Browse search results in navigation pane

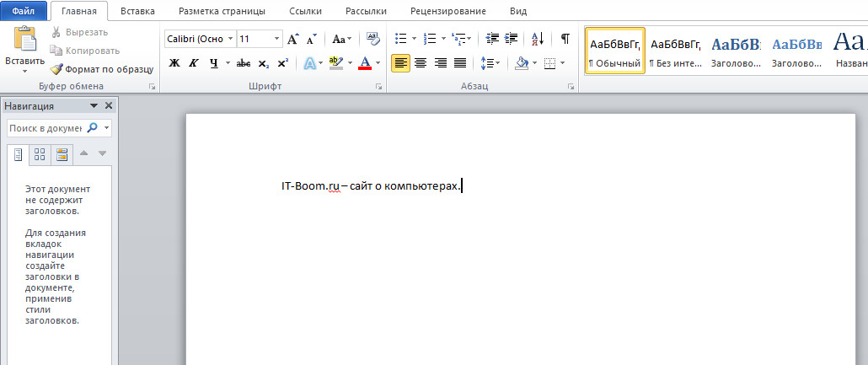pyautogui.click(x=62, y=154)
